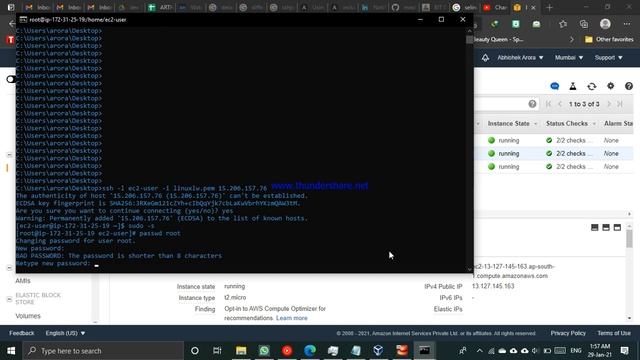This screenshot has width=640, height=360.
Task: Close the active AWS browser tab
Action: (x=533, y=7)
